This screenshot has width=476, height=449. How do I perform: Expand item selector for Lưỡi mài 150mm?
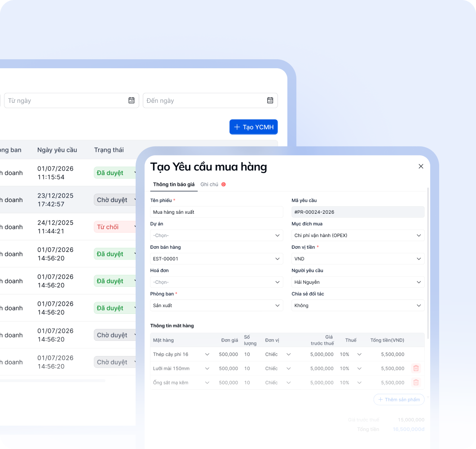[207, 369]
